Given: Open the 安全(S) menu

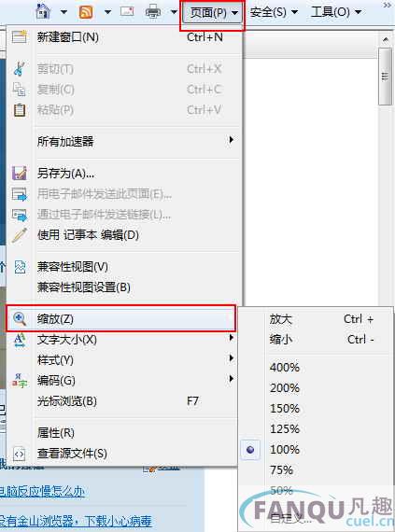Looking at the screenshot, I should coord(274,12).
